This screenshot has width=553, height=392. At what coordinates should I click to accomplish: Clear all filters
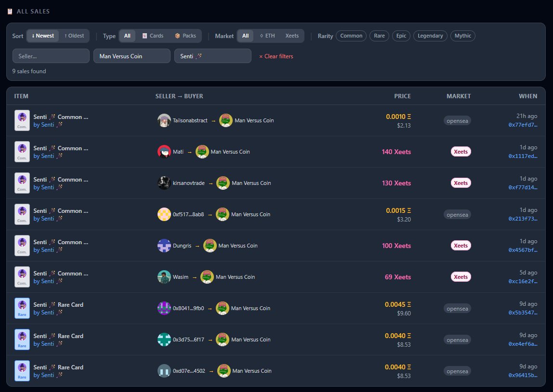pyautogui.click(x=276, y=56)
